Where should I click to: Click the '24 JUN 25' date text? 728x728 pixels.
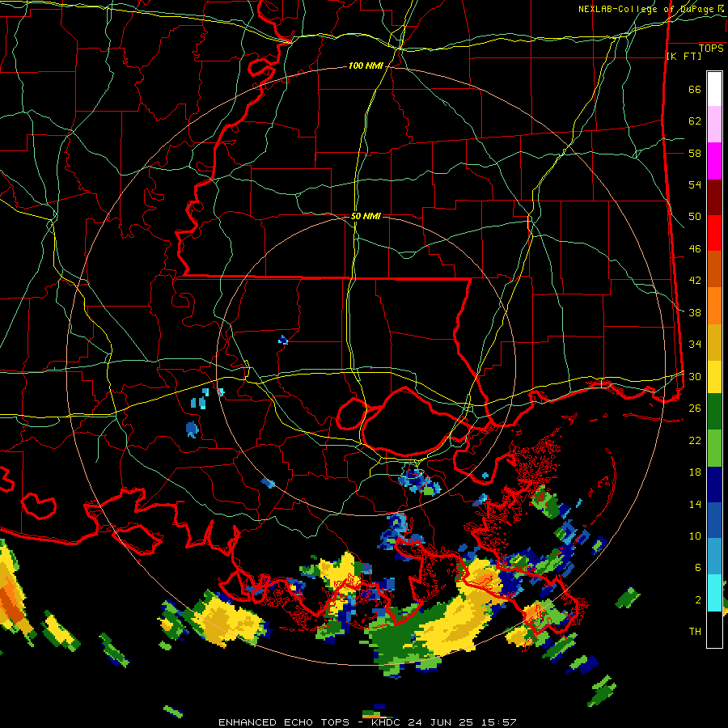pos(440,722)
